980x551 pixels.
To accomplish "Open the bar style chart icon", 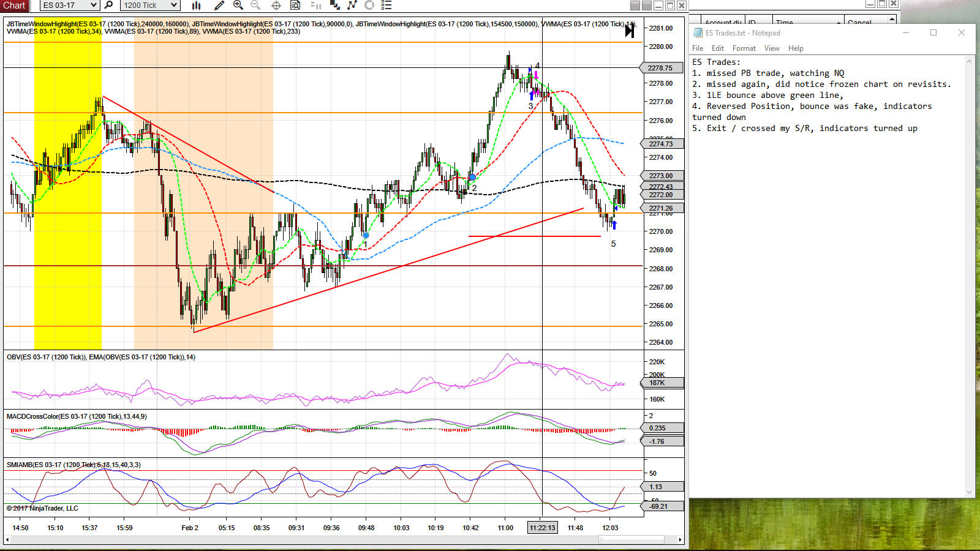I will click(x=197, y=5).
